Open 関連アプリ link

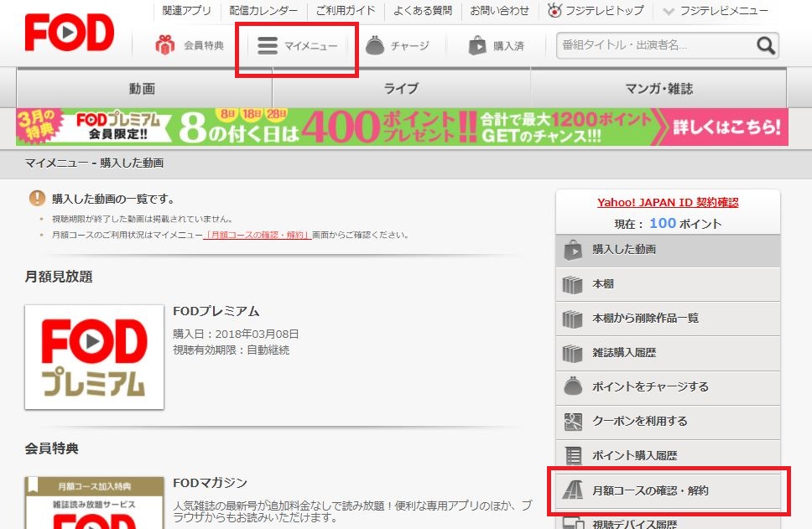point(187,10)
